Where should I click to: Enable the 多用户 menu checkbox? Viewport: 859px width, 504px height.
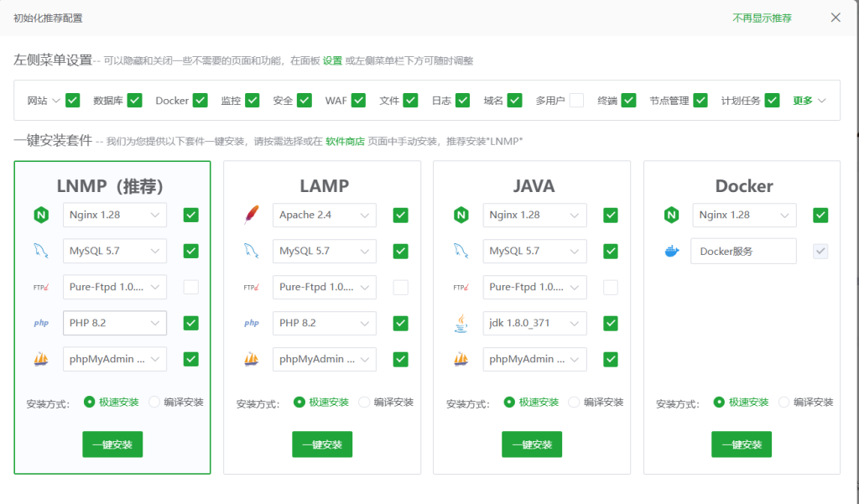coord(576,101)
